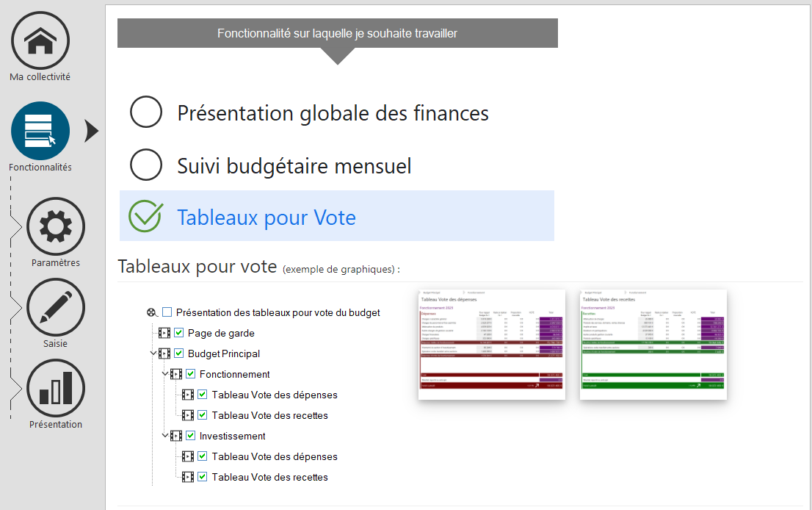Screen dimensions: 812x510
Task: Collapse the Fonctionnement tree branch
Action: (x=166, y=374)
